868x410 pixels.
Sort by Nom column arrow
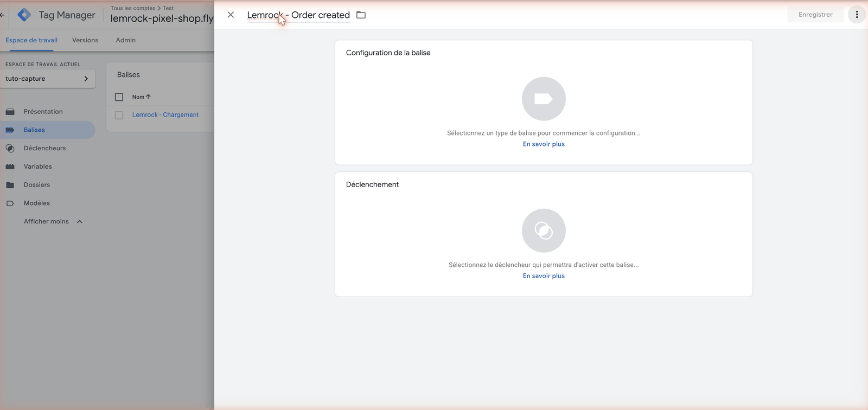point(148,97)
